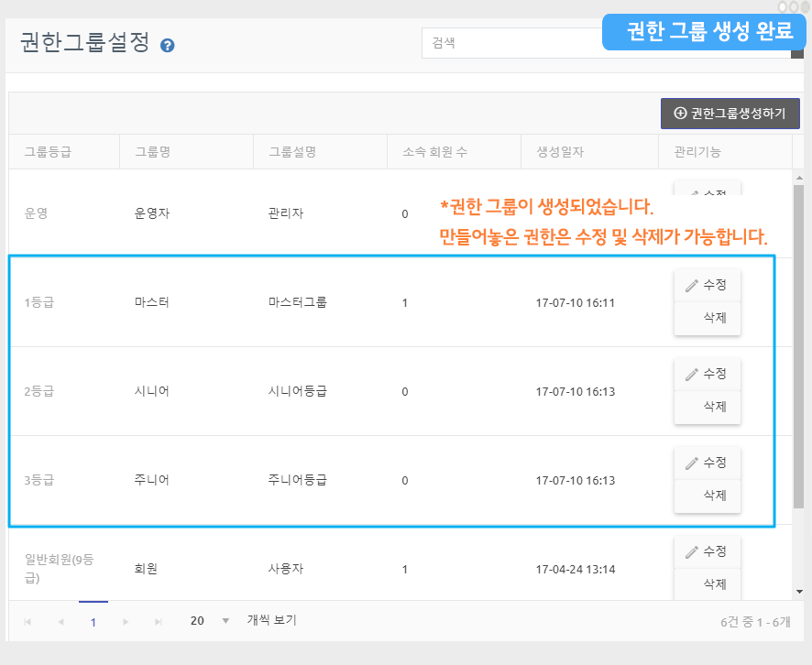Viewport: 812px width, 665px height.
Task: Edit the 마스터 group with 수정
Action: [x=707, y=285]
